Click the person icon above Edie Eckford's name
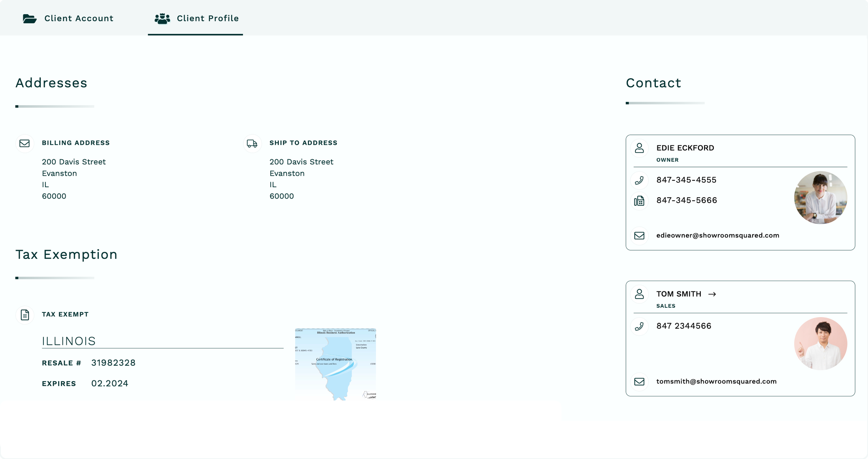 point(640,148)
